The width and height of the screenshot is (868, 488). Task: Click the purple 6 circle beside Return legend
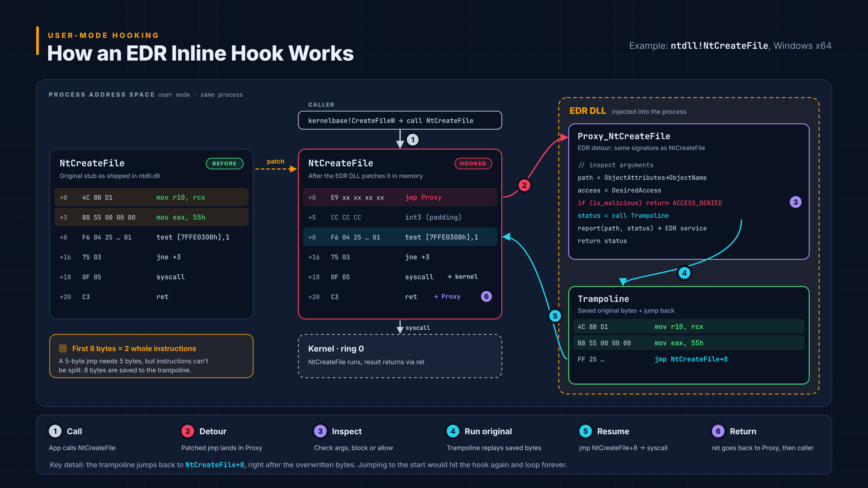tap(718, 431)
